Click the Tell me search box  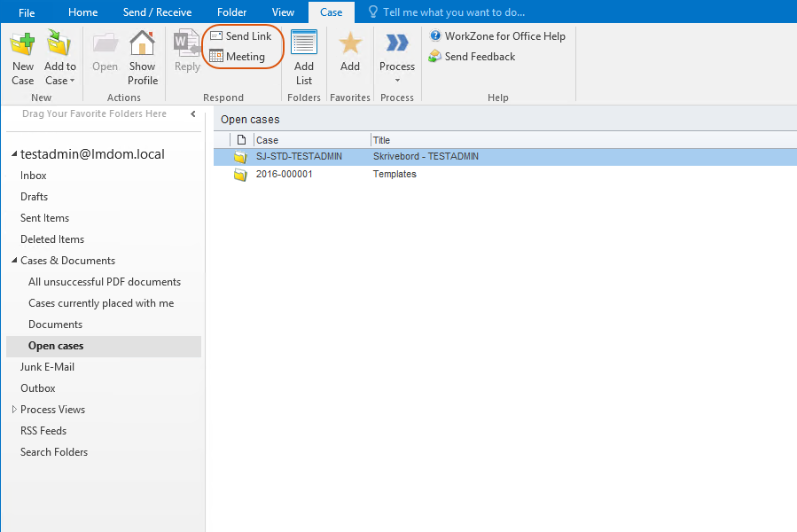point(453,12)
